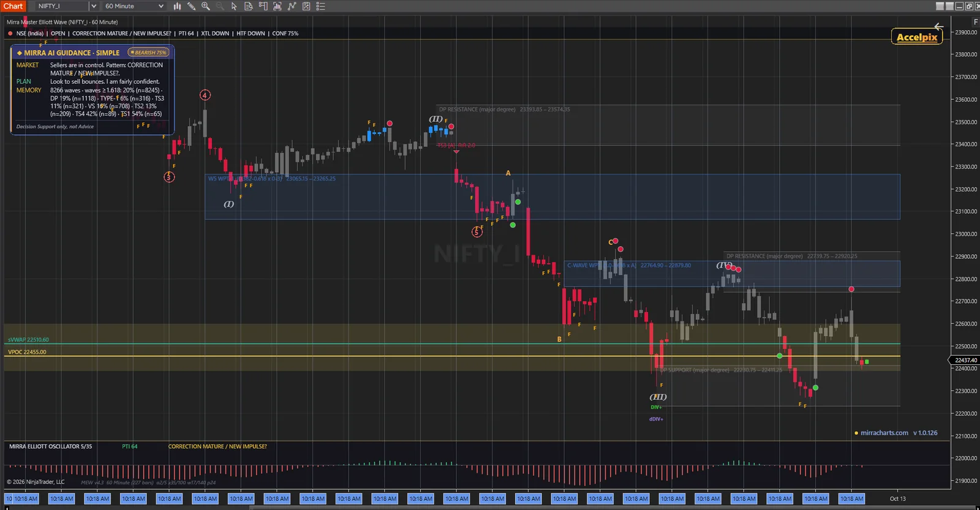The image size is (980, 510).
Task: Show the data box
Action: pos(249,6)
